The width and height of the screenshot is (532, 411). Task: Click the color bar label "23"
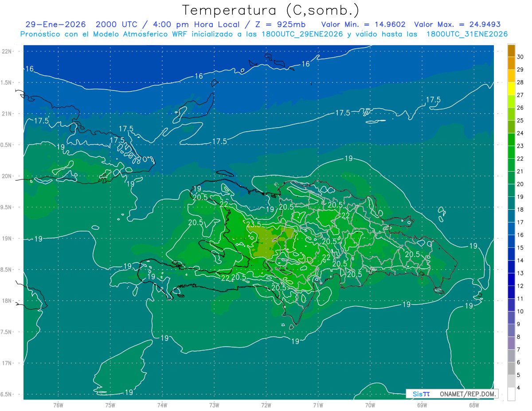pyautogui.click(x=520, y=146)
